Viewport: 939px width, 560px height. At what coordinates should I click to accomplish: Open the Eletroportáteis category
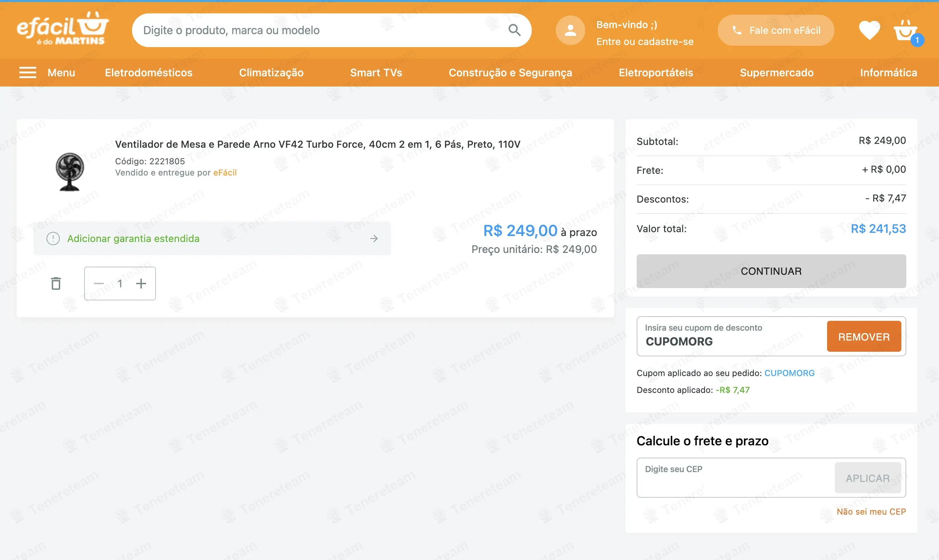656,72
